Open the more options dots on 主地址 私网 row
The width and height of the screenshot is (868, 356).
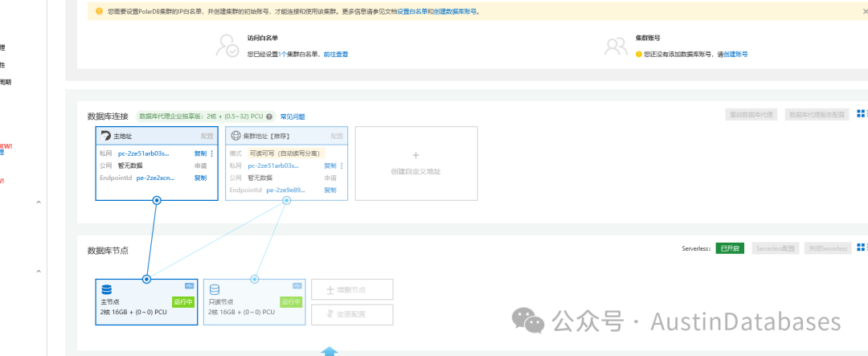pos(211,153)
